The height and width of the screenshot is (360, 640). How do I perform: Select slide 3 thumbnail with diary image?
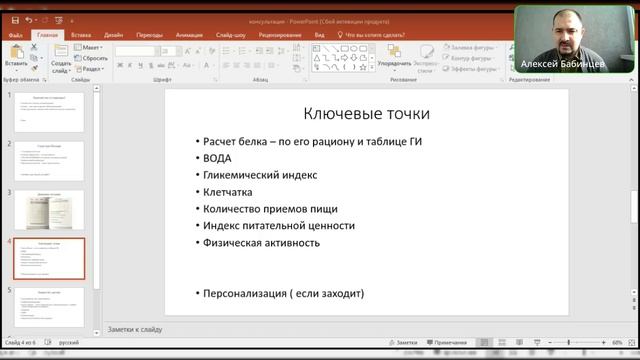[49, 210]
